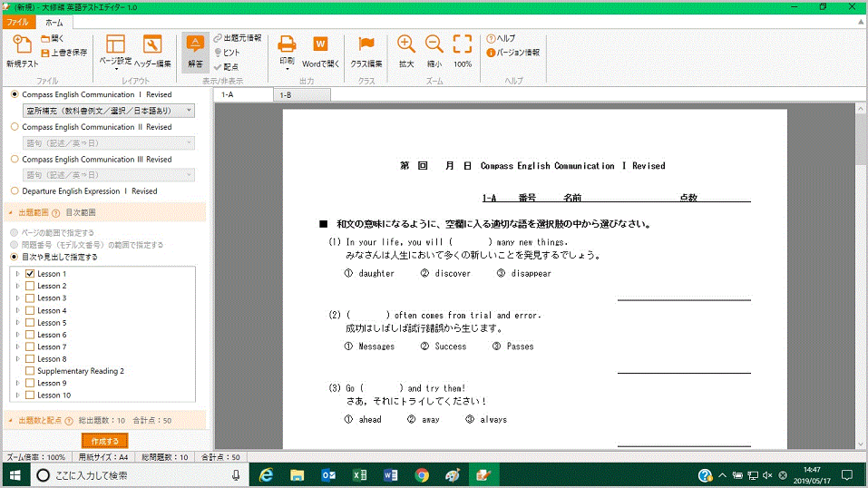Toggle 出題元情報 source info

(238, 38)
